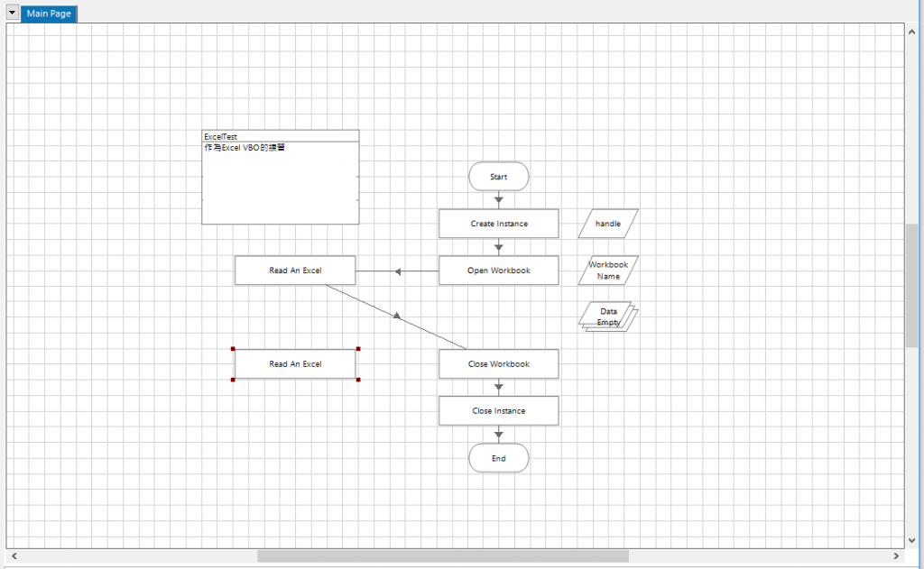Click the upper Read An Excel stage
Viewport: 924px width, 569px height.
[295, 271]
